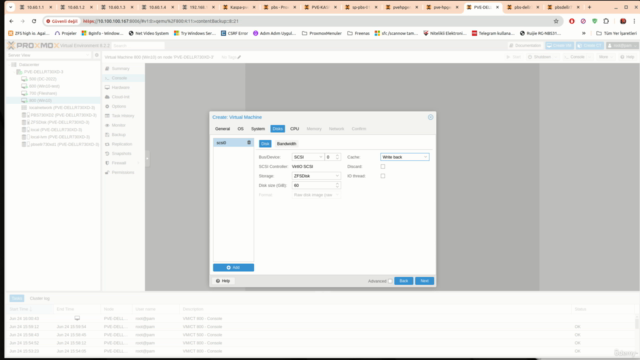The height and width of the screenshot is (360, 640).
Task: Switch to the System wizard tab
Action: pyautogui.click(x=258, y=129)
